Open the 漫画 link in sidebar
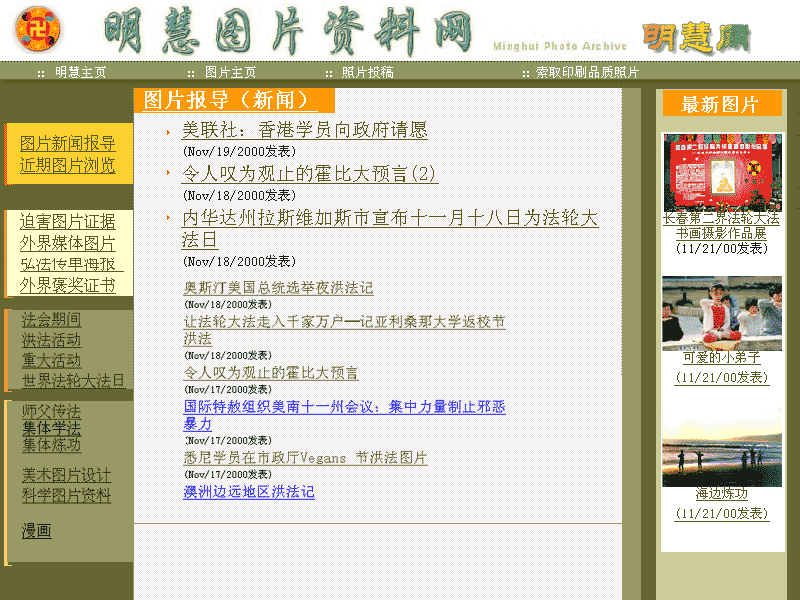Screen dimensions: 800x600 click(x=37, y=531)
